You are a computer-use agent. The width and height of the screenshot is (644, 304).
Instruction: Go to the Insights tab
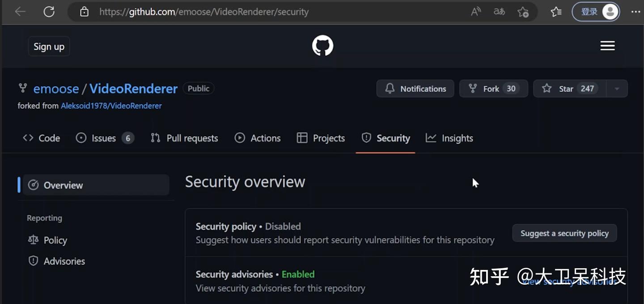[x=449, y=138]
